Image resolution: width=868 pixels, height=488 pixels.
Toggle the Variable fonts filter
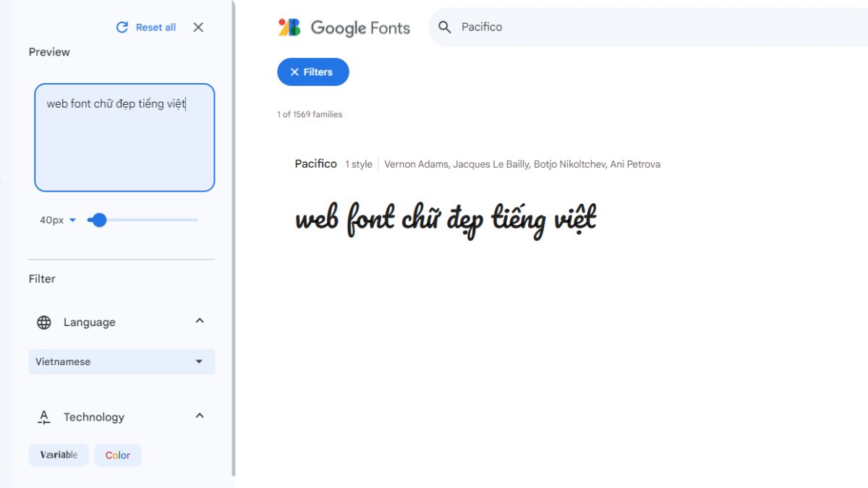58,455
